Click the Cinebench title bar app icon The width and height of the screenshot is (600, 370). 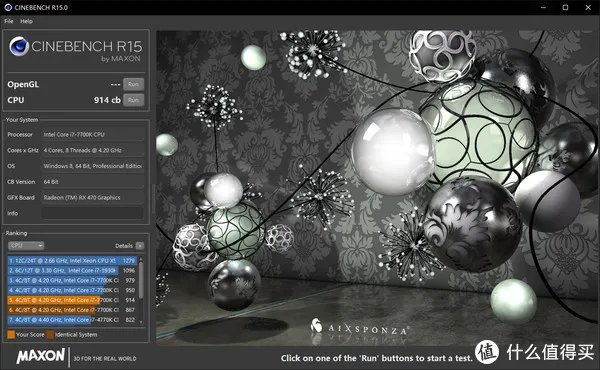pyautogui.click(x=8, y=7)
